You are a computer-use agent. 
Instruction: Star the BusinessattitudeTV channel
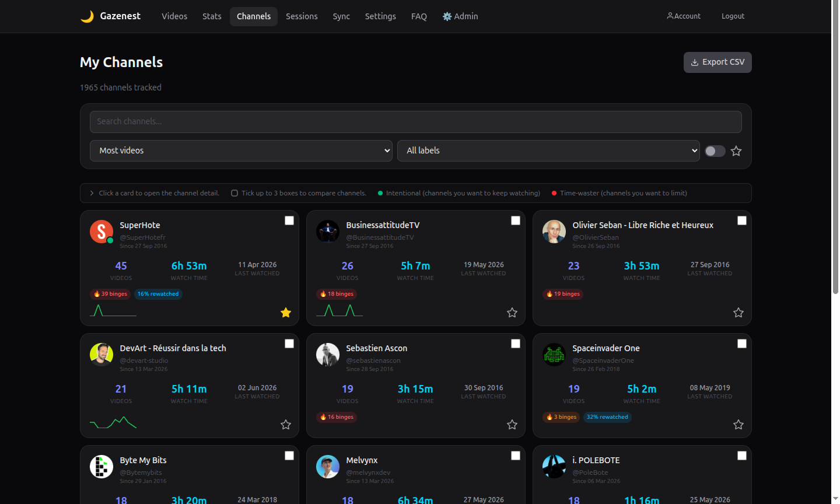[512, 313]
